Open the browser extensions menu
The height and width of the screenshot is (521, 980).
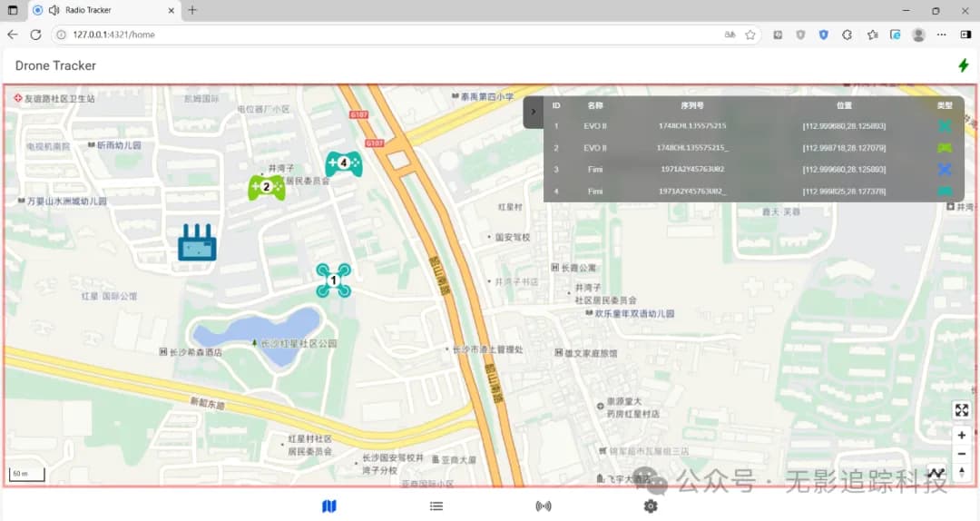pos(847,34)
